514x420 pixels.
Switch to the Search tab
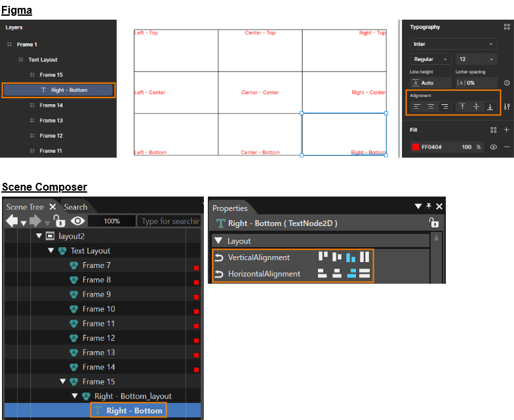[x=76, y=207]
